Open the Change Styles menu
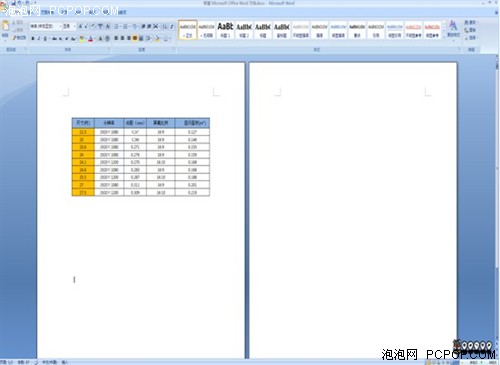500x365 pixels. (x=453, y=29)
